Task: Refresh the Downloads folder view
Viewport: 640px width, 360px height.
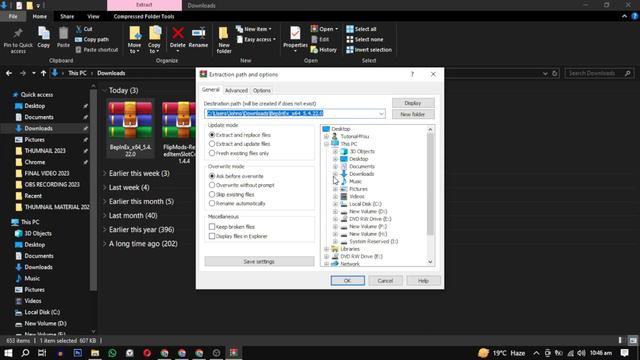Action: (554, 73)
